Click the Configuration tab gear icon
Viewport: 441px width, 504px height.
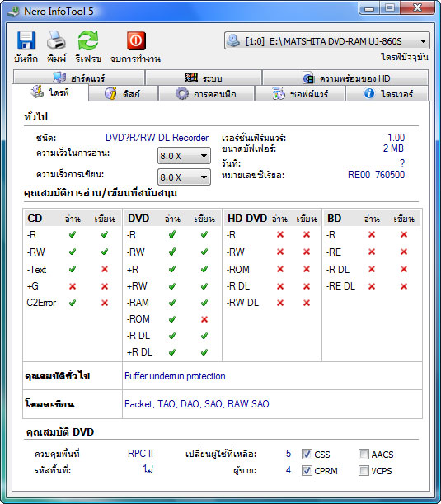pos(182,93)
